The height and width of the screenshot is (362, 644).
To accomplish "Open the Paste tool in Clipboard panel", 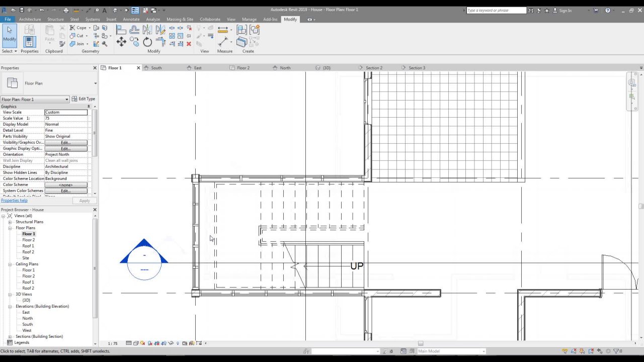I will point(49,35).
